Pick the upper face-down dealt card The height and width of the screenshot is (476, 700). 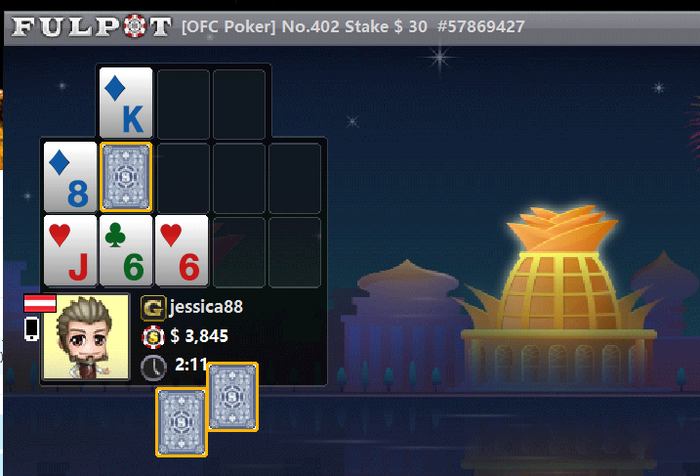point(233,397)
